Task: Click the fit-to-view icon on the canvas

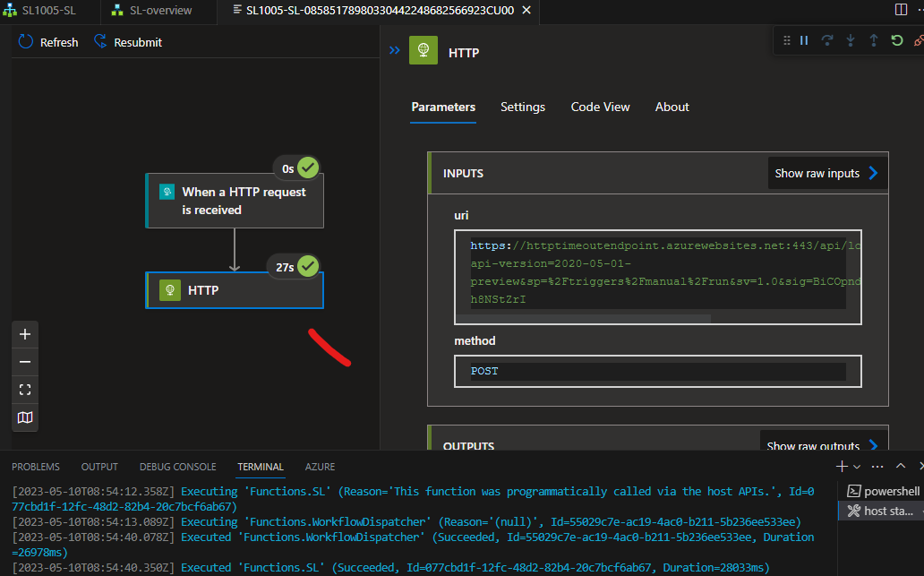Action: click(24, 389)
